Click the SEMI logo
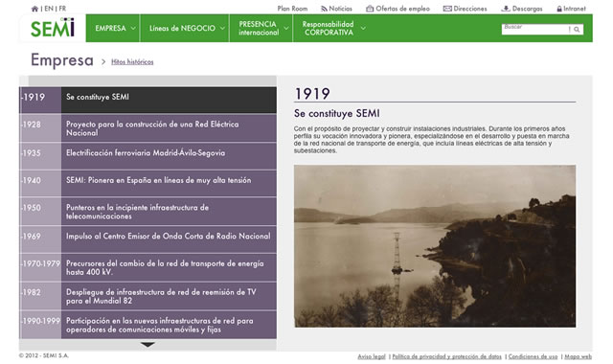Screen dimensions: 613x364 pyautogui.click(x=53, y=28)
